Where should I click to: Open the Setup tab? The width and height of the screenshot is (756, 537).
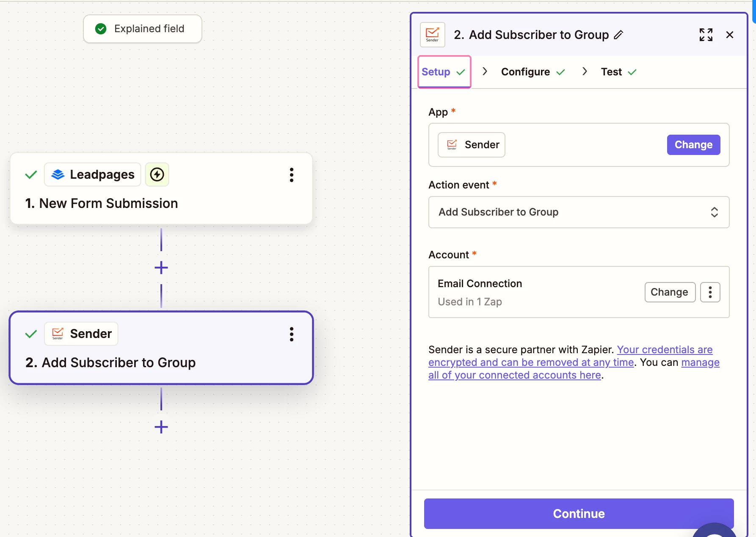click(444, 72)
